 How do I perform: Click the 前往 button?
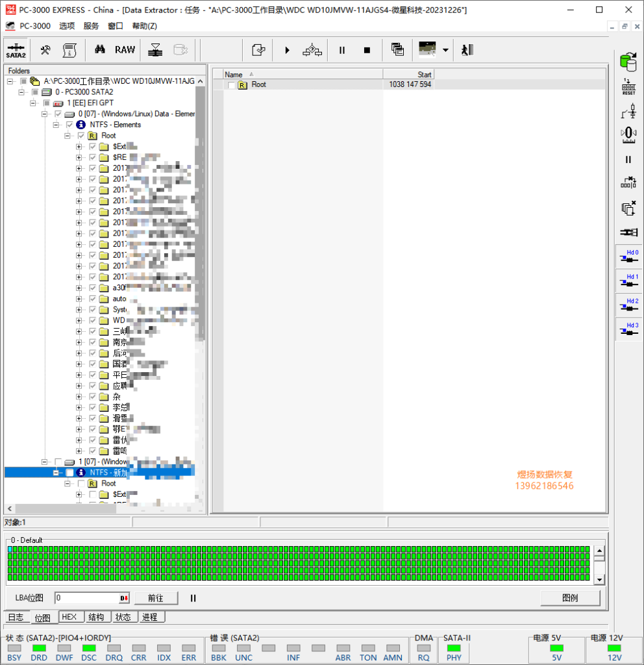[156, 598]
